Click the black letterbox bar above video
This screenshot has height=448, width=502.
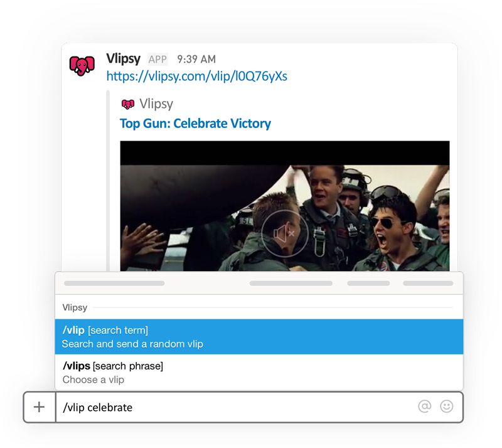[x=284, y=152]
